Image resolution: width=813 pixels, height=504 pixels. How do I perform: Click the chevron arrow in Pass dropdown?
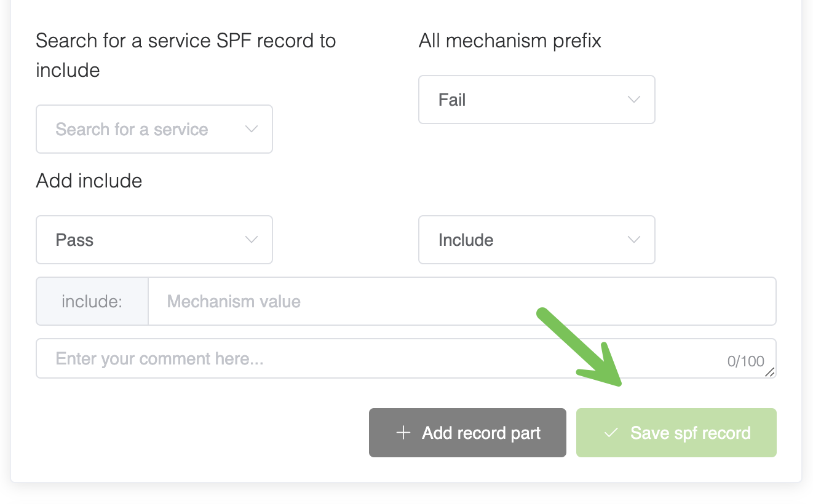[x=251, y=240]
